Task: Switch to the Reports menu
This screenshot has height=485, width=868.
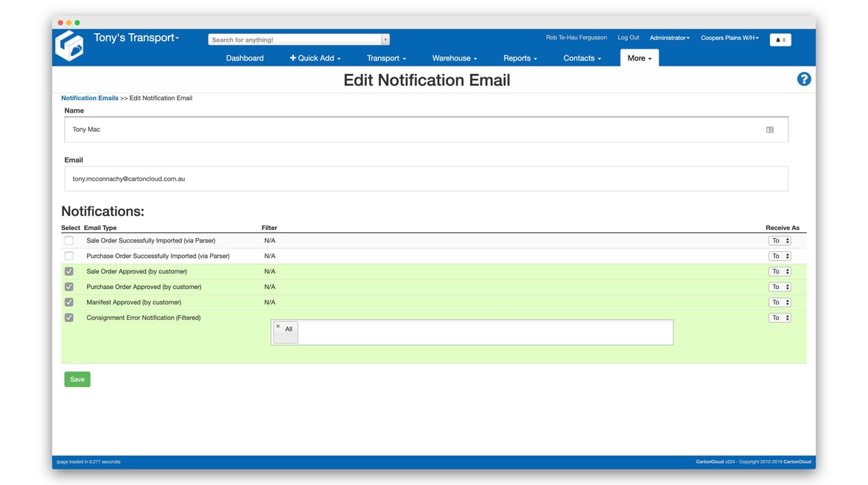Action: pyautogui.click(x=519, y=57)
